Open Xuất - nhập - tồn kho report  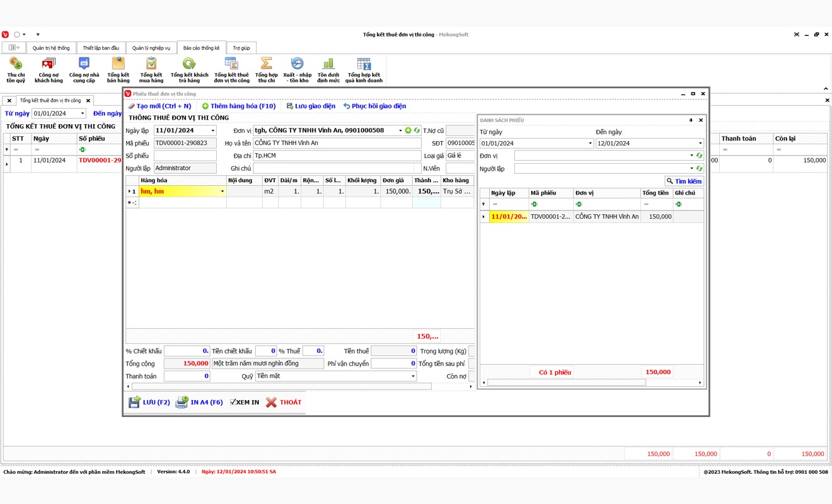[x=296, y=69]
